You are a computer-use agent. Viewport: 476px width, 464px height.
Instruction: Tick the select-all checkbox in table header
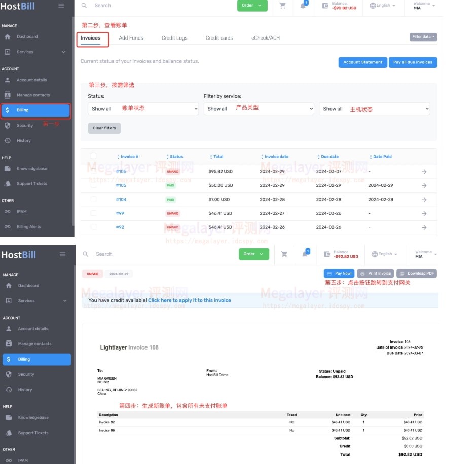coord(93,156)
